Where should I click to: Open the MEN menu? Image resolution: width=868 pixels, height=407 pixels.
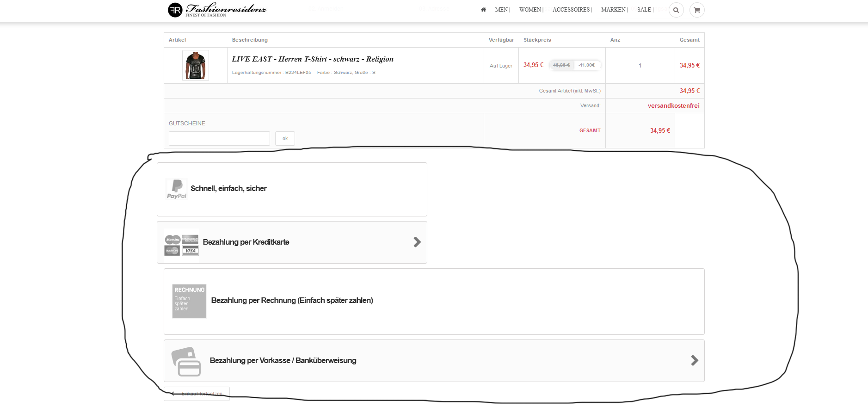tap(502, 10)
